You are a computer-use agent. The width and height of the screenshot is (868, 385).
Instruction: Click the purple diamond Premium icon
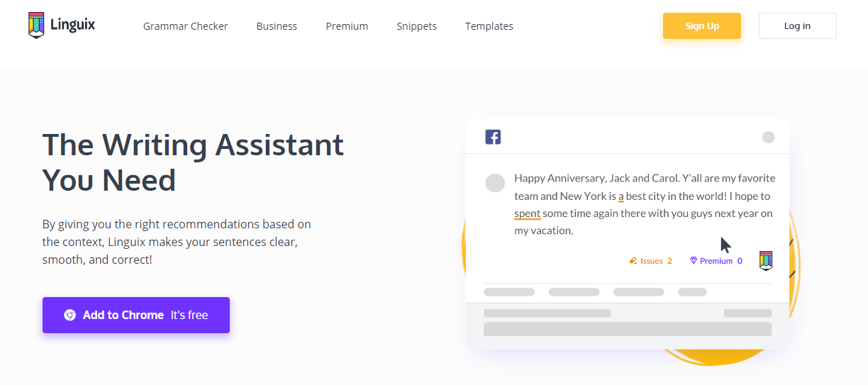pos(694,261)
